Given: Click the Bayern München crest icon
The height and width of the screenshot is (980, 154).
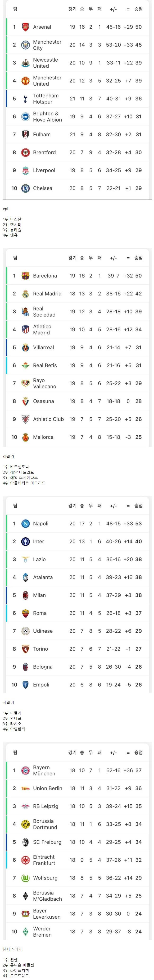Looking at the screenshot, I should [x=26, y=770].
